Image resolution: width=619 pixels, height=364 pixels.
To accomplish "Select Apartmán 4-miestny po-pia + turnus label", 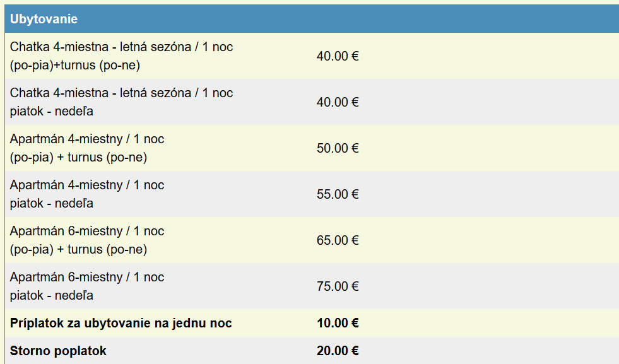I will click(87, 139).
